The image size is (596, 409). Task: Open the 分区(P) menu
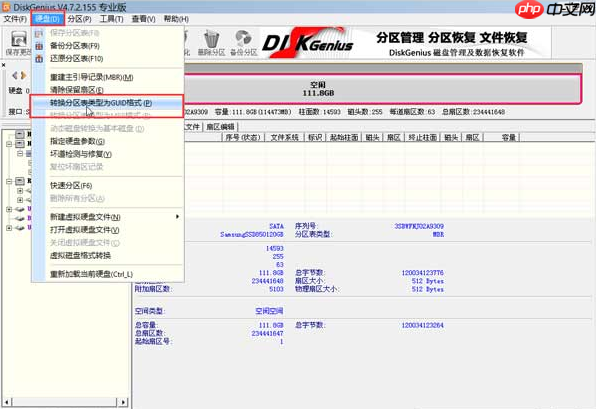click(x=79, y=19)
